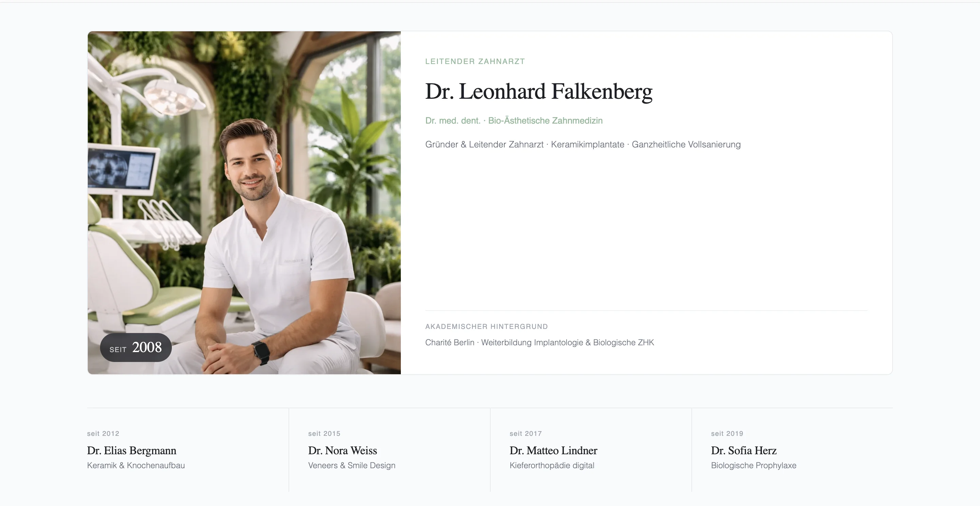Click Biologische Prophylaxe specialty text
Viewport: 980px width, 506px height.
(x=753, y=465)
